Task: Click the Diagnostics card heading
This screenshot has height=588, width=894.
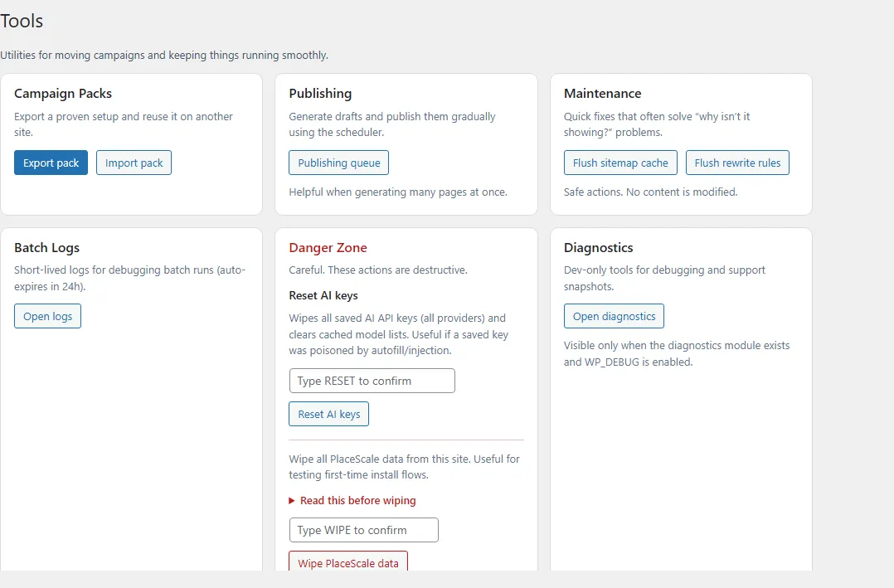Action: click(x=599, y=247)
